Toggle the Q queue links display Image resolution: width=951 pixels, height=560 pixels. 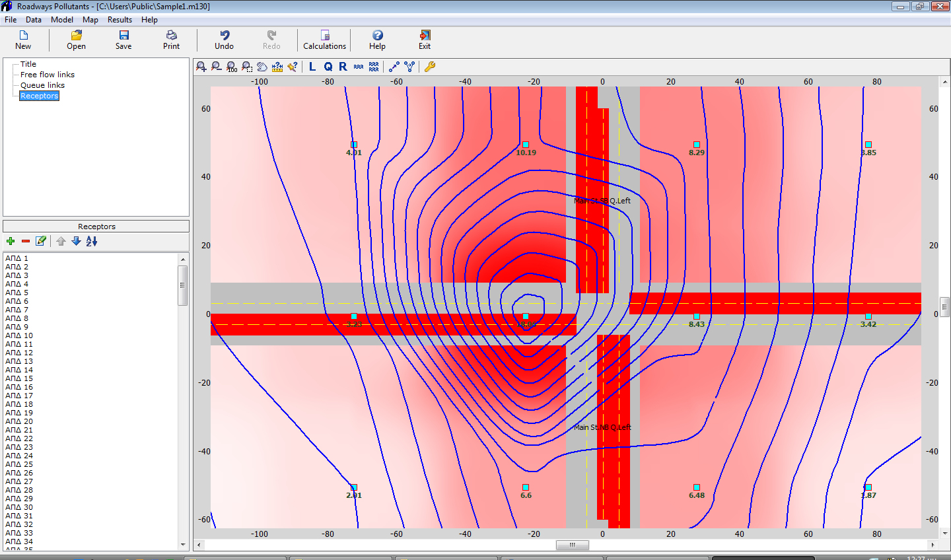(x=328, y=67)
